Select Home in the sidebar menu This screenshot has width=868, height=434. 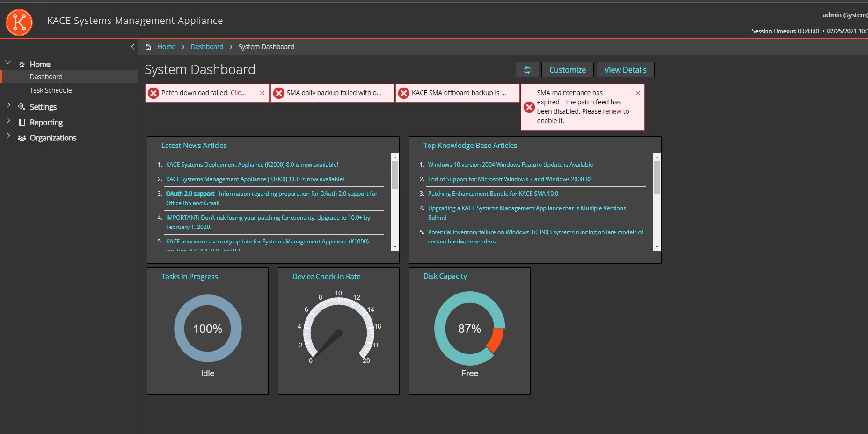pyautogui.click(x=40, y=64)
